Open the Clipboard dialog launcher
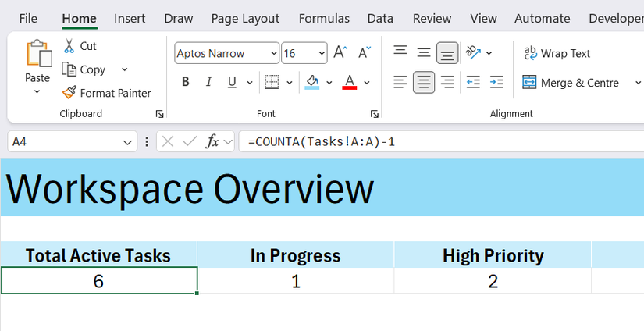Image resolution: width=644 pixels, height=331 pixels. click(160, 114)
